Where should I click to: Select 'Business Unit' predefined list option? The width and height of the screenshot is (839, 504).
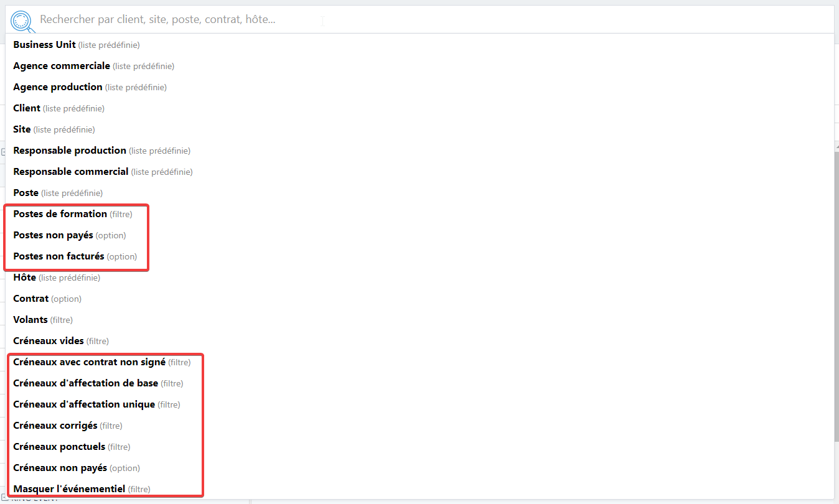point(45,45)
